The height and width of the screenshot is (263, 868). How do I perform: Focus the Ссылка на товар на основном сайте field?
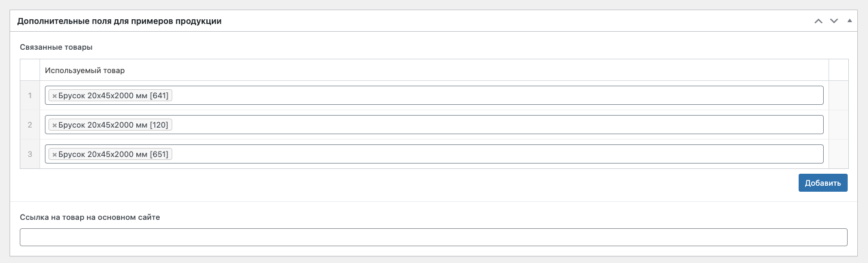tap(434, 237)
